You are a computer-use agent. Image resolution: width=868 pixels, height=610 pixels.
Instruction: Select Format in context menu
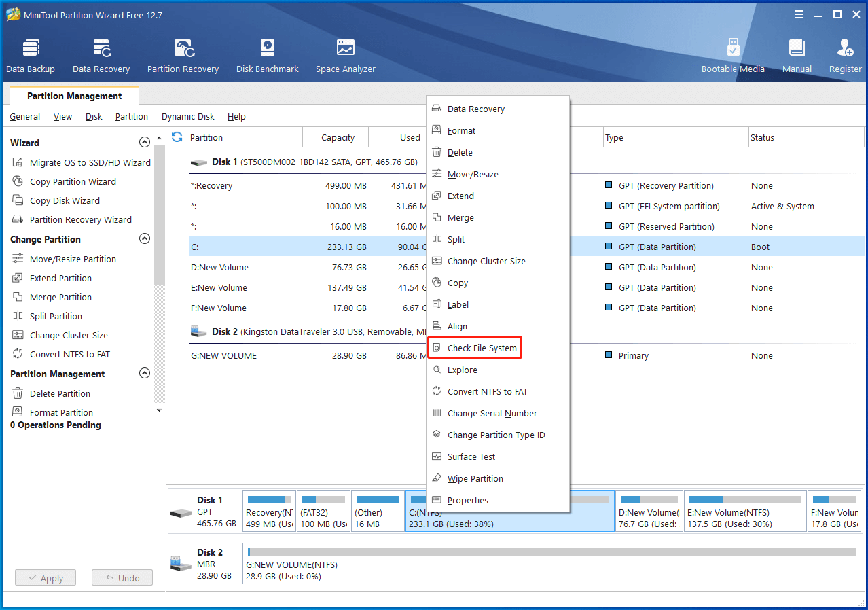tap(498, 130)
